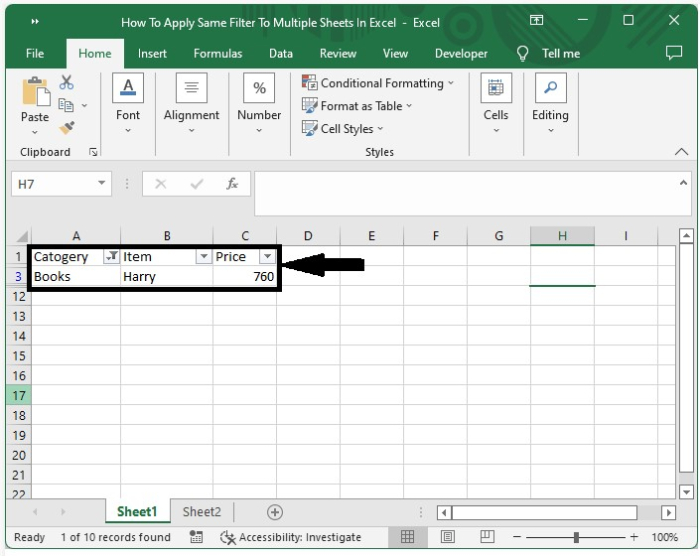
Task: Click the Enter checkmark in formula bar
Action: [x=196, y=184]
